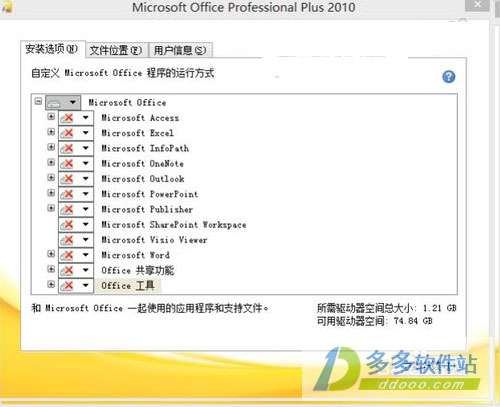Switch to the 用户信息 tab
This screenshot has height=407, width=500.
[180, 50]
